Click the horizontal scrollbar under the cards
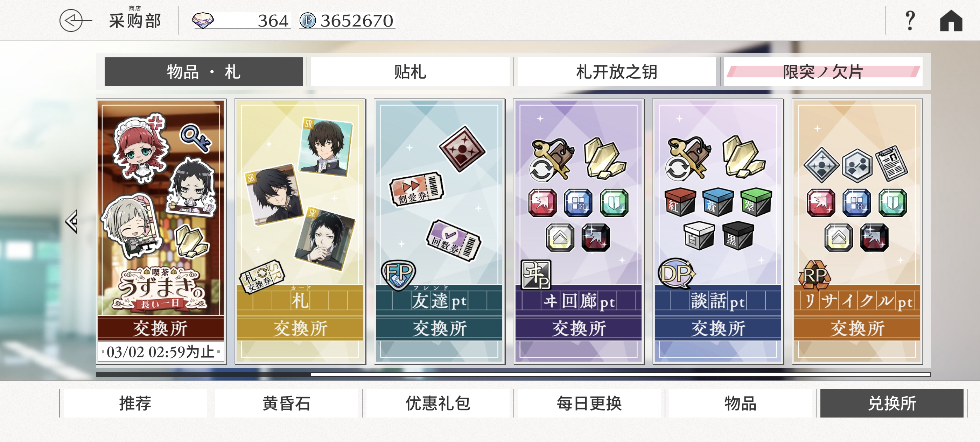 coord(513,375)
